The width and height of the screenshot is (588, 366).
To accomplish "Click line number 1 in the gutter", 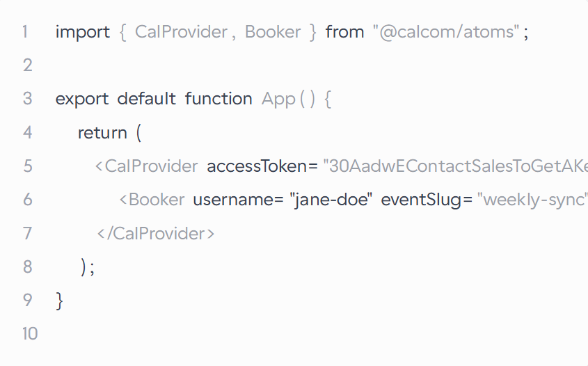I will pyautogui.click(x=25, y=32).
